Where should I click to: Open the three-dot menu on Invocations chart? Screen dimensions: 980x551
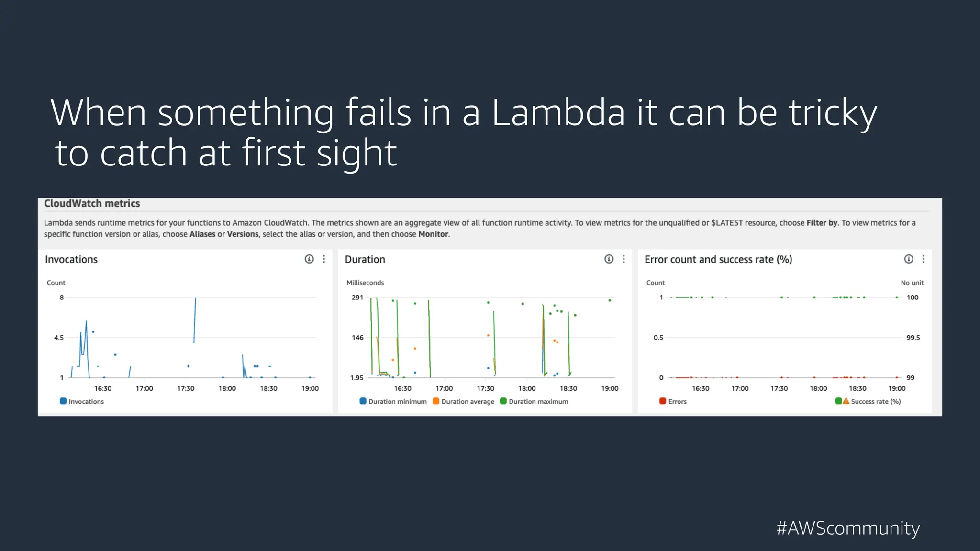[x=324, y=259]
